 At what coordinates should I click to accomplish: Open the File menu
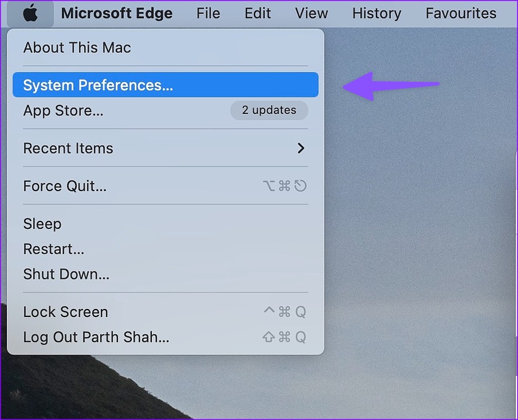click(208, 14)
